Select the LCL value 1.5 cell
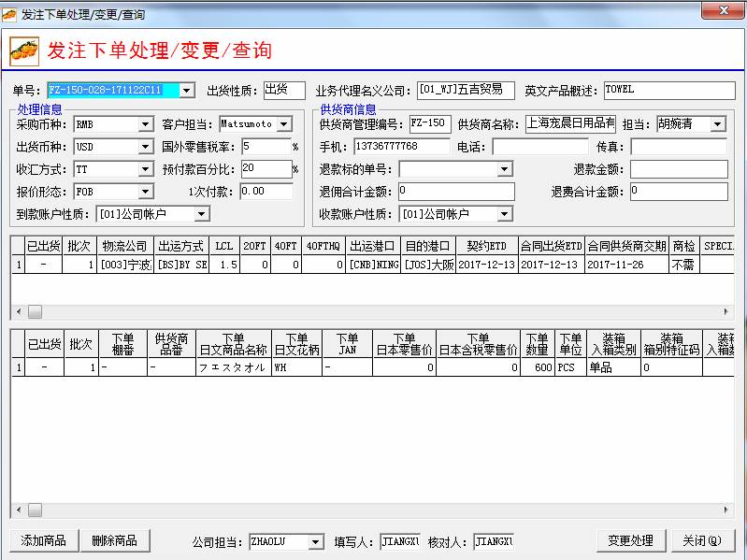This screenshot has width=747, height=560. tap(224, 265)
